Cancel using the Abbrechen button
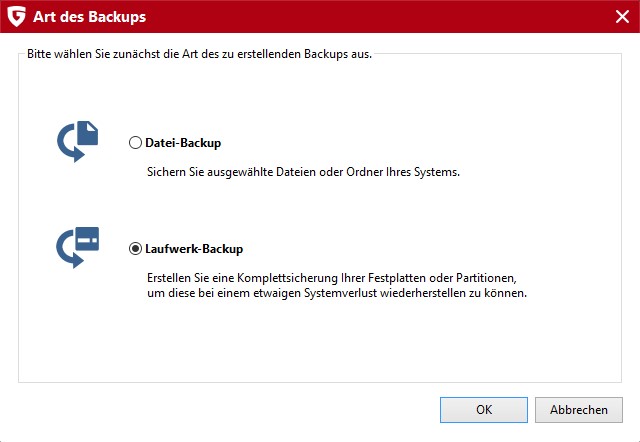Viewport: 640px width, 442px height. (579, 410)
